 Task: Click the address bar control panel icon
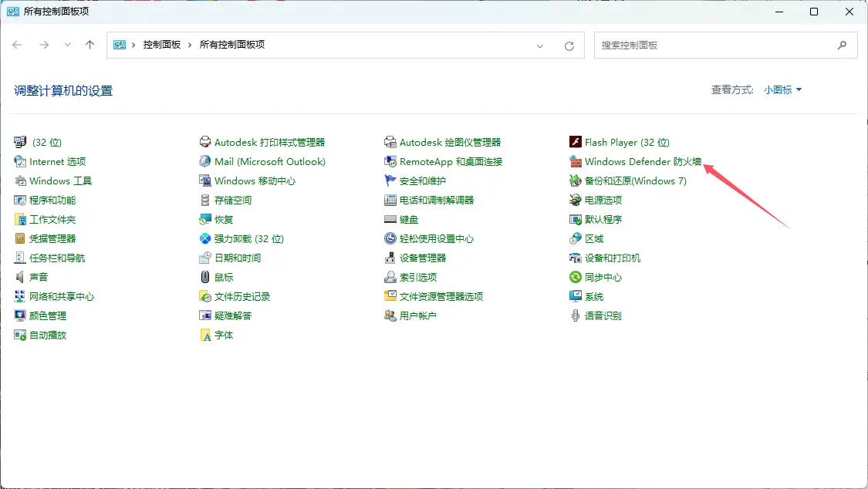click(119, 45)
